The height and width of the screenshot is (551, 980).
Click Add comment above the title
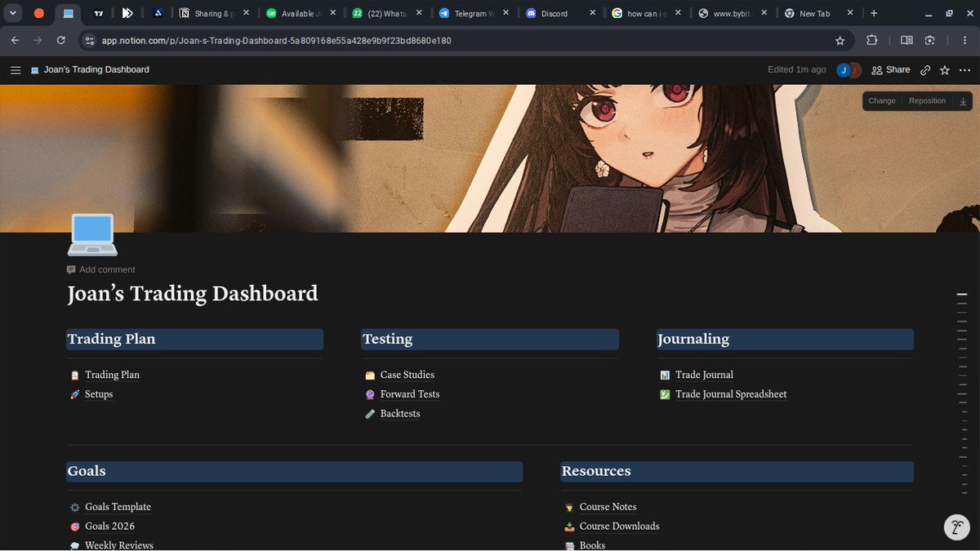click(x=100, y=269)
